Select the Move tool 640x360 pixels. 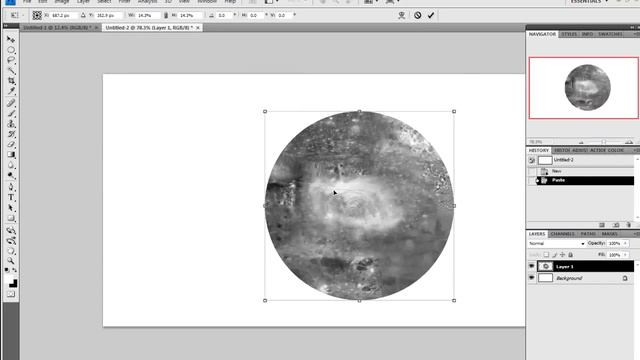[11, 39]
